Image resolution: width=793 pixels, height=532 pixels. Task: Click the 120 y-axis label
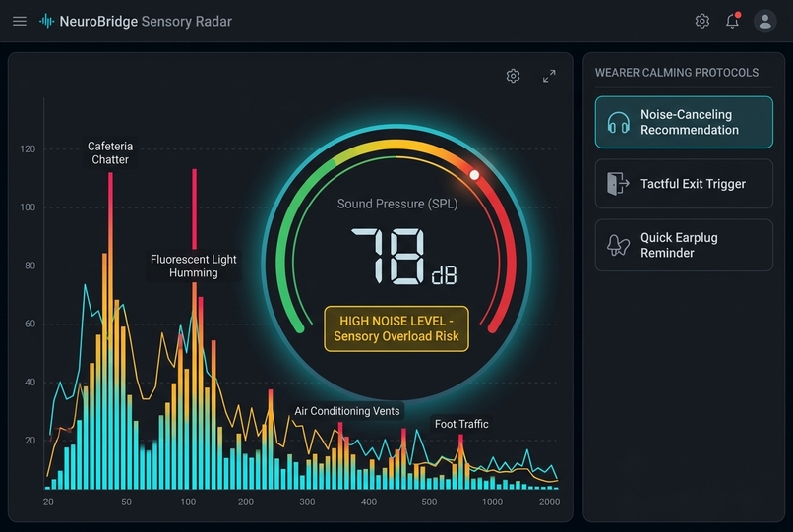[x=28, y=149]
